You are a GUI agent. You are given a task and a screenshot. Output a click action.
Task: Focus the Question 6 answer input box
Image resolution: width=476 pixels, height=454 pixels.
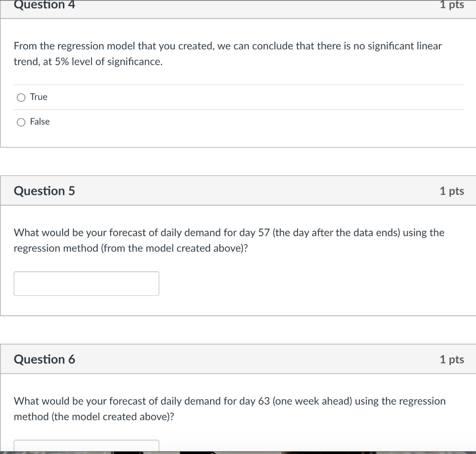click(86, 446)
